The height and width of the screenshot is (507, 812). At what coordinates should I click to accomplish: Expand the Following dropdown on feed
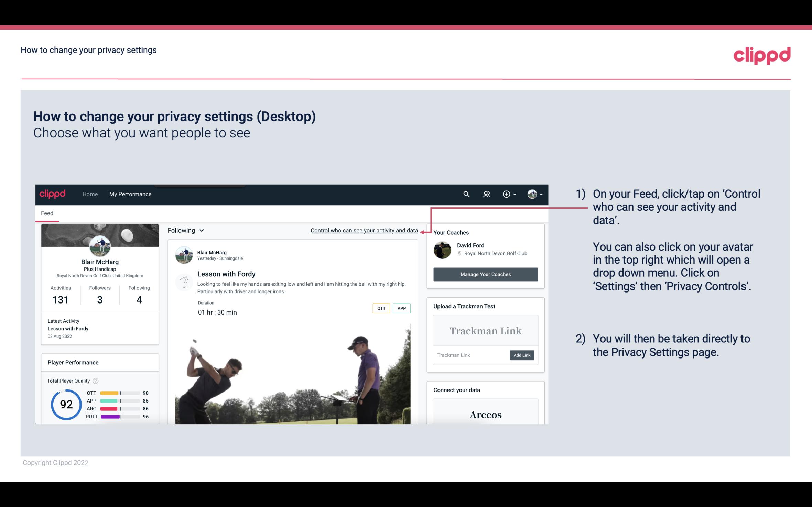185,230
